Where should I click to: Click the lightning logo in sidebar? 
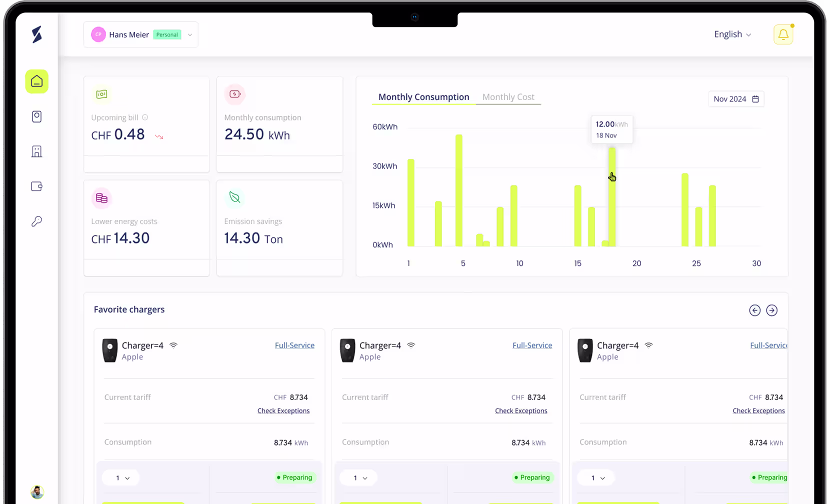click(x=37, y=34)
